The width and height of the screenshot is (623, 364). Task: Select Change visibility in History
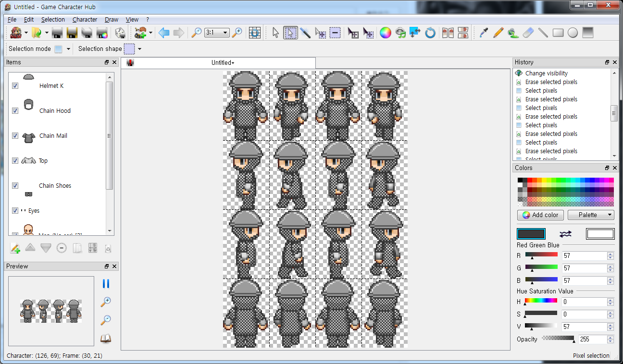(546, 73)
